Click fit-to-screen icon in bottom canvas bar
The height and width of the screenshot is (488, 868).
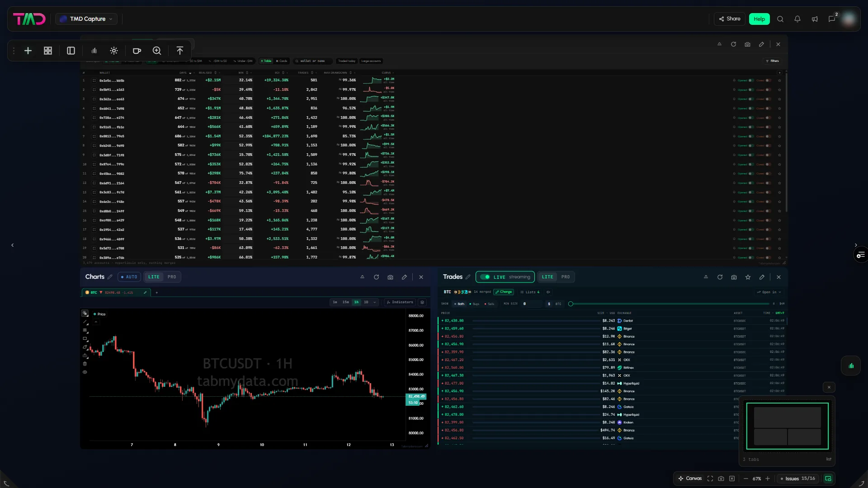click(x=710, y=479)
